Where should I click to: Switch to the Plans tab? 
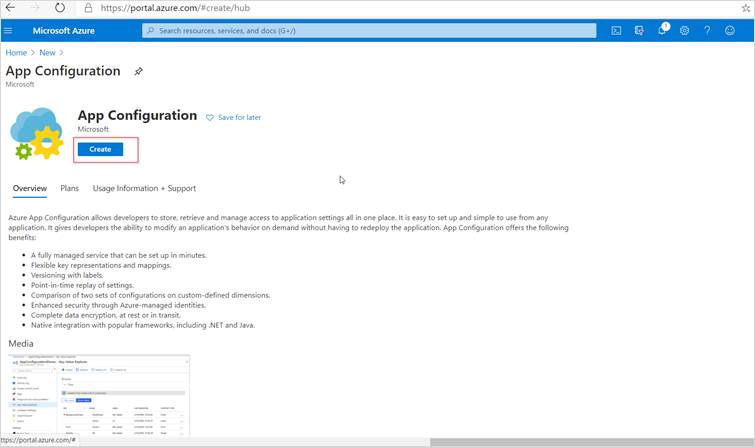69,188
